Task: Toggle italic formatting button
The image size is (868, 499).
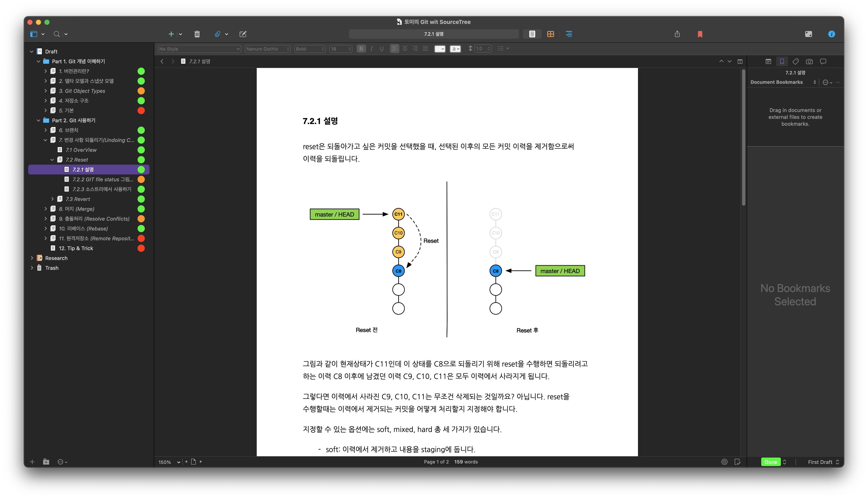Action: [371, 49]
